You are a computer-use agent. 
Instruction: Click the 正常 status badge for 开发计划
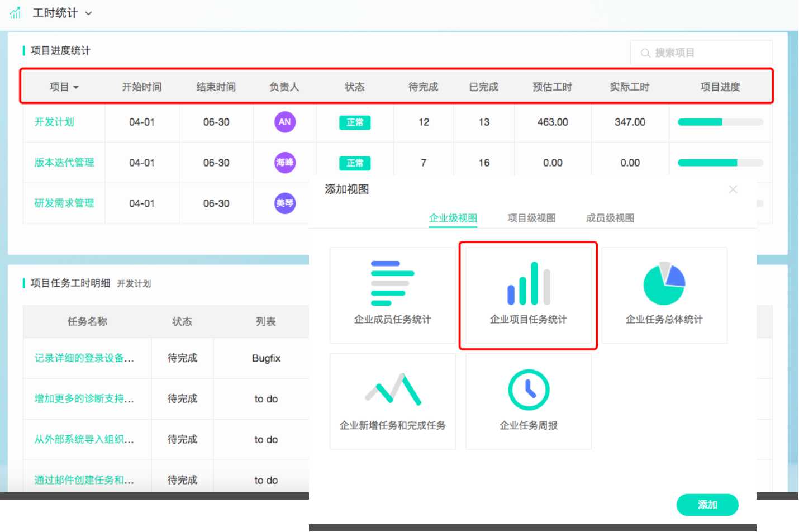(355, 122)
